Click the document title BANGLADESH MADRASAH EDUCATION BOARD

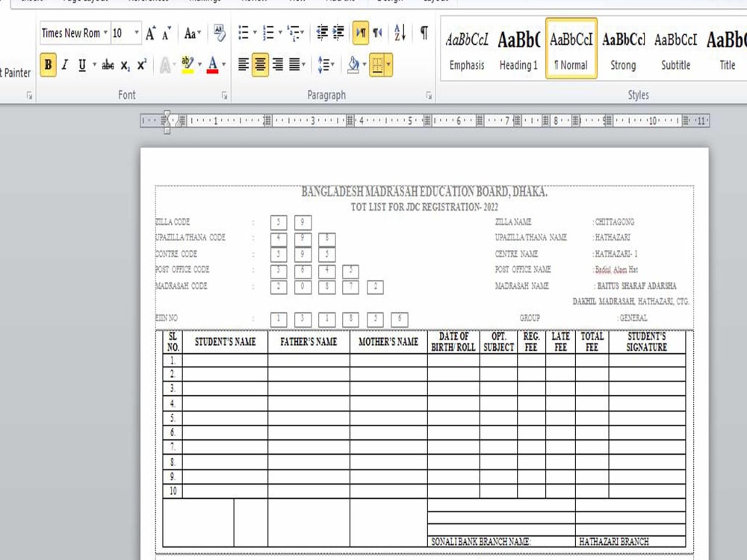coord(424,192)
